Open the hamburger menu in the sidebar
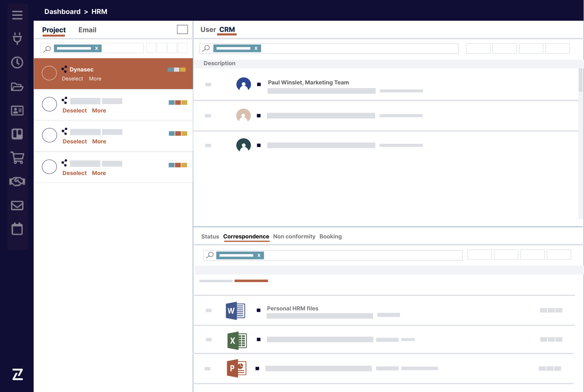The width and height of the screenshot is (584, 392). [17, 15]
